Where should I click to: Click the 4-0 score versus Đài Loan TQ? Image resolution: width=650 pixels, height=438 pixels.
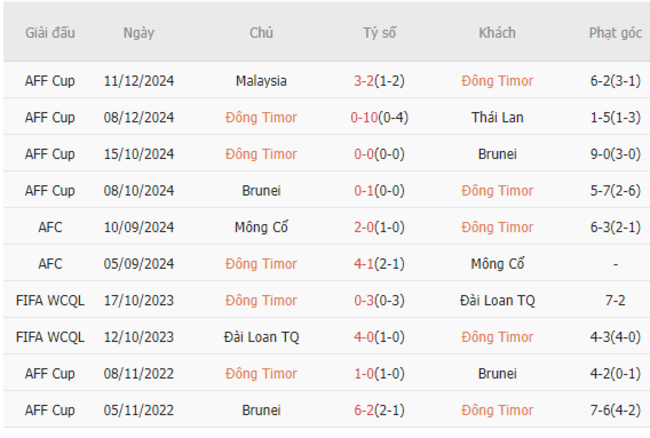pyautogui.click(x=364, y=337)
